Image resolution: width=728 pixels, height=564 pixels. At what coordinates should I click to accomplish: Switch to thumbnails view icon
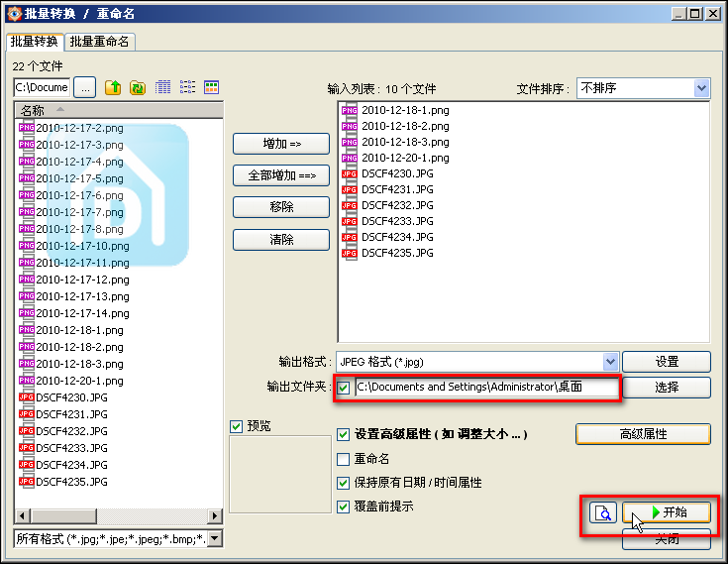[x=211, y=87]
